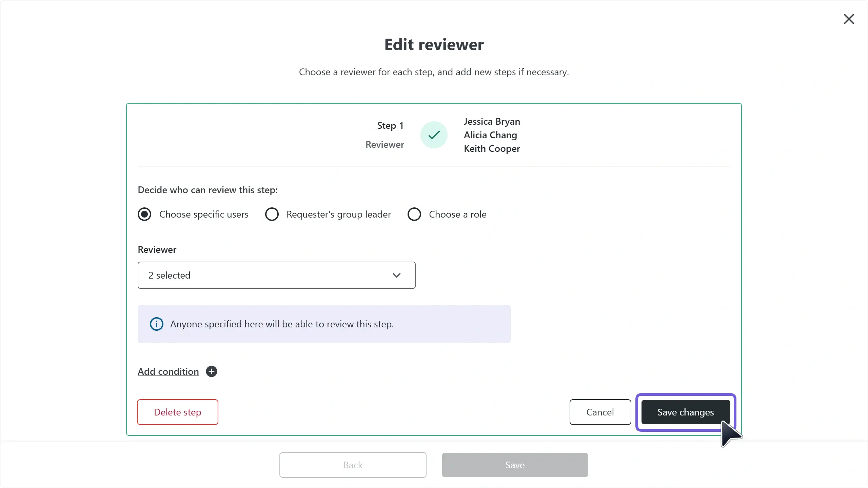Close the Edit reviewer dialog with X
Viewport: 868px width, 488px height.
[849, 19]
